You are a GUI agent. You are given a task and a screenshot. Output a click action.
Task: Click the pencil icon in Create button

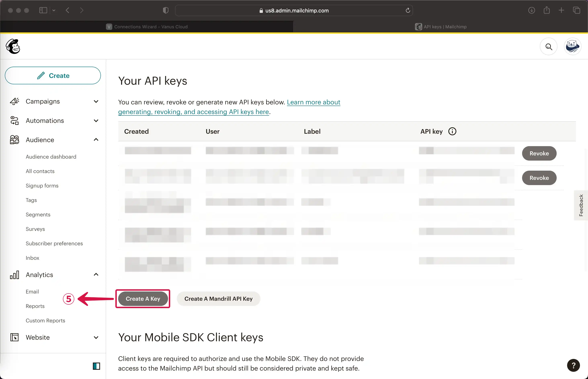[x=41, y=75]
